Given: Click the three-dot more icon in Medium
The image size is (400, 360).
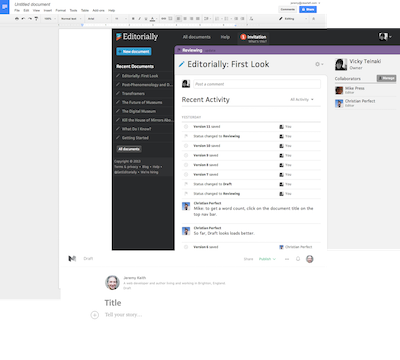Looking at the screenshot, I should click(x=287, y=259).
